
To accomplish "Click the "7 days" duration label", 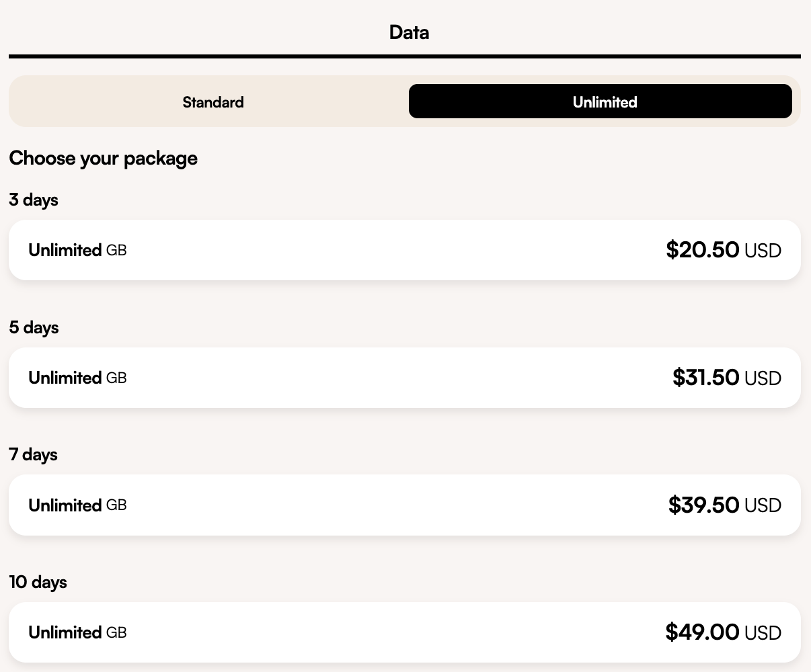I will coord(34,454).
